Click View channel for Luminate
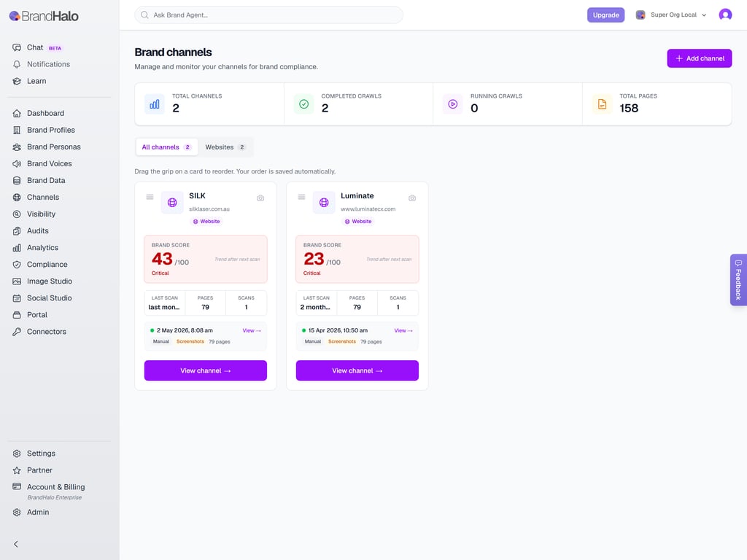This screenshot has width=747, height=560. click(357, 370)
